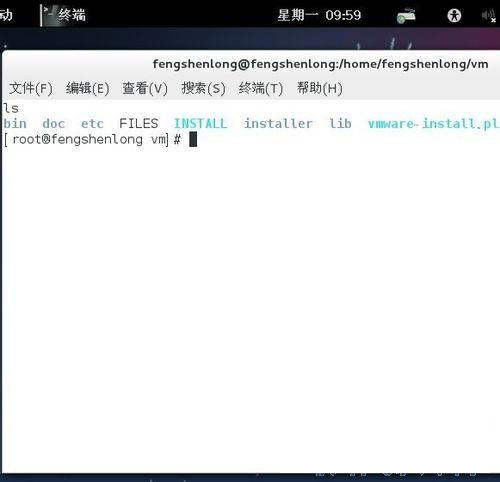The width and height of the screenshot is (500, 482).
Task: Click the installer directory name
Action: coord(278,124)
